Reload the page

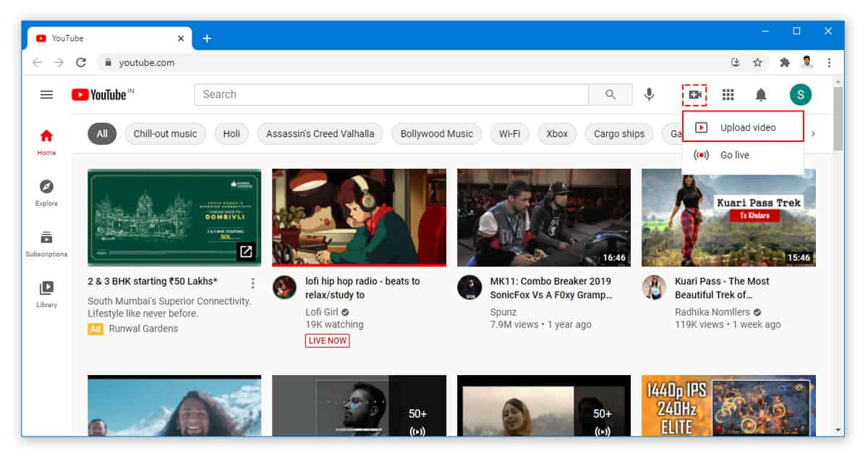(81, 62)
